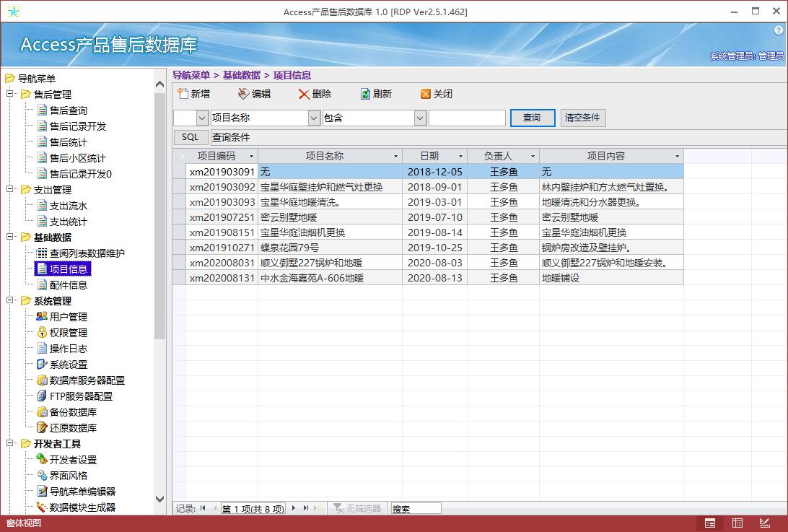Switch to form view icon in status bar
Image resolution: width=788 pixels, height=532 pixels.
(x=710, y=523)
